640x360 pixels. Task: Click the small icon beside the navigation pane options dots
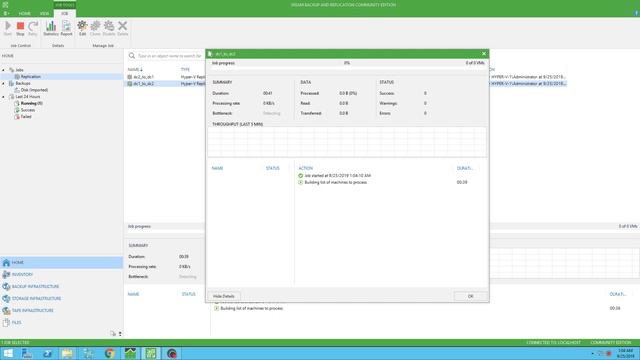point(113,333)
